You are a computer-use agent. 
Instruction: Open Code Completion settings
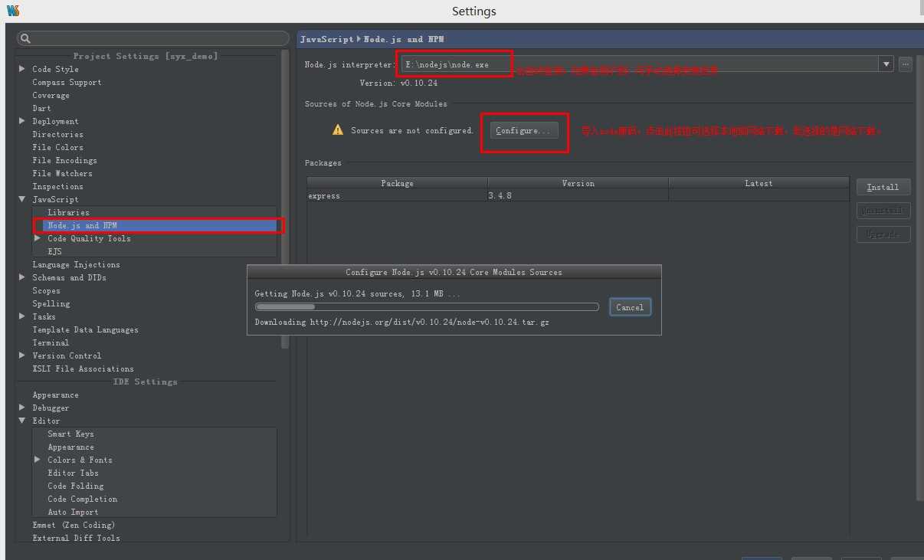click(82, 499)
